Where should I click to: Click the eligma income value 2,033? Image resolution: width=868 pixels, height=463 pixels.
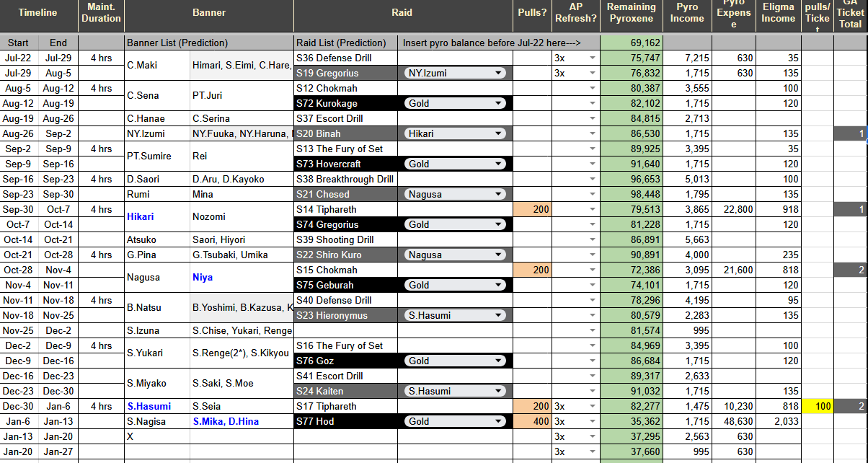click(x=779, y=421)
